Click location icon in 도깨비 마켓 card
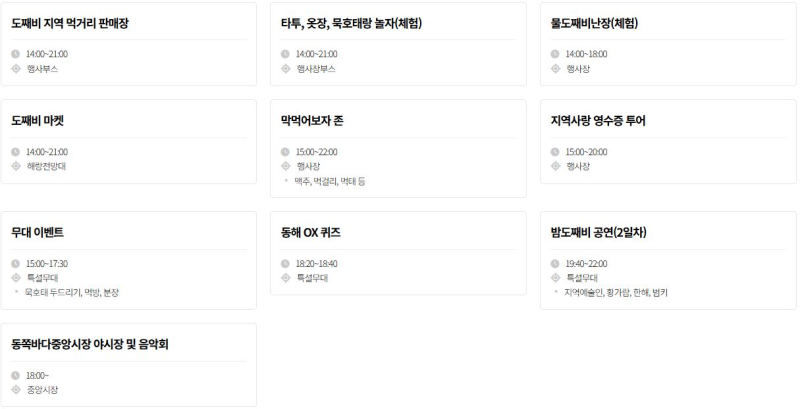Viewport: 800px width, 409px height. [x=16, y=167]
